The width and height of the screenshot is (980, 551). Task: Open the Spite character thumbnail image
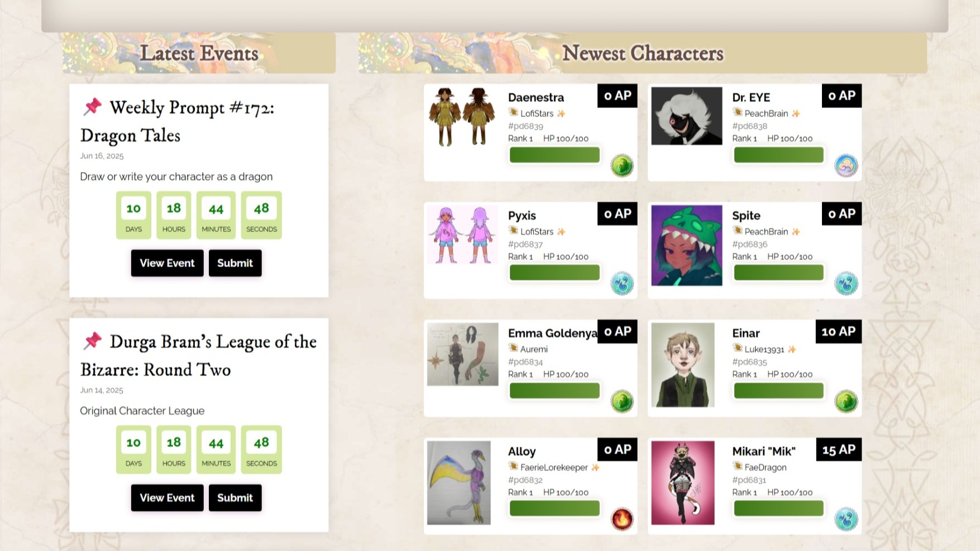[686, 245]
